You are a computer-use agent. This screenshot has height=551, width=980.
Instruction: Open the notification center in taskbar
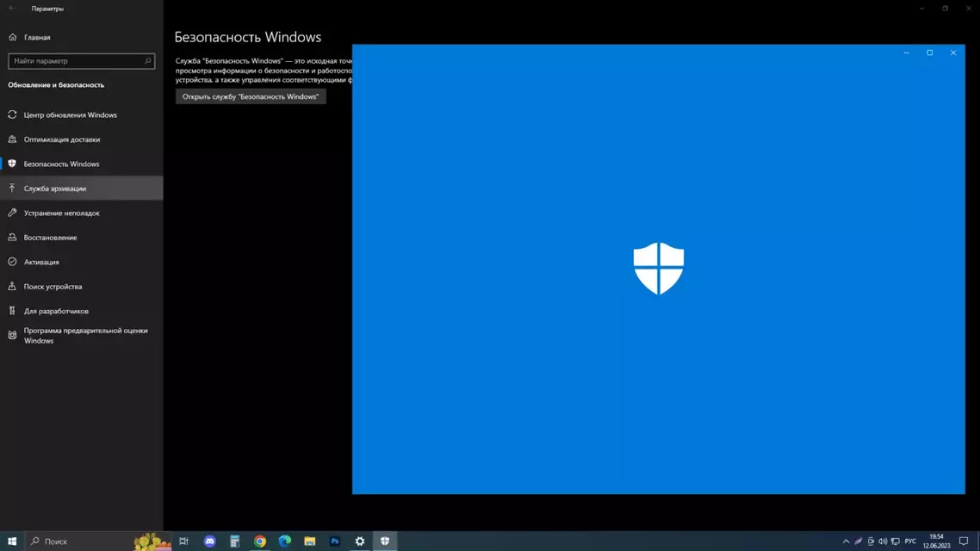964,542
